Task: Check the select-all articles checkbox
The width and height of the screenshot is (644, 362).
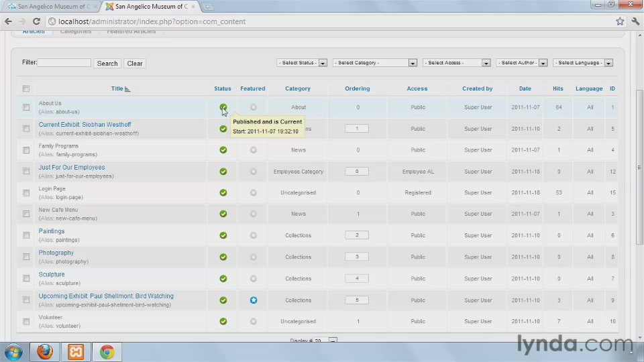Action: point(26,88)
